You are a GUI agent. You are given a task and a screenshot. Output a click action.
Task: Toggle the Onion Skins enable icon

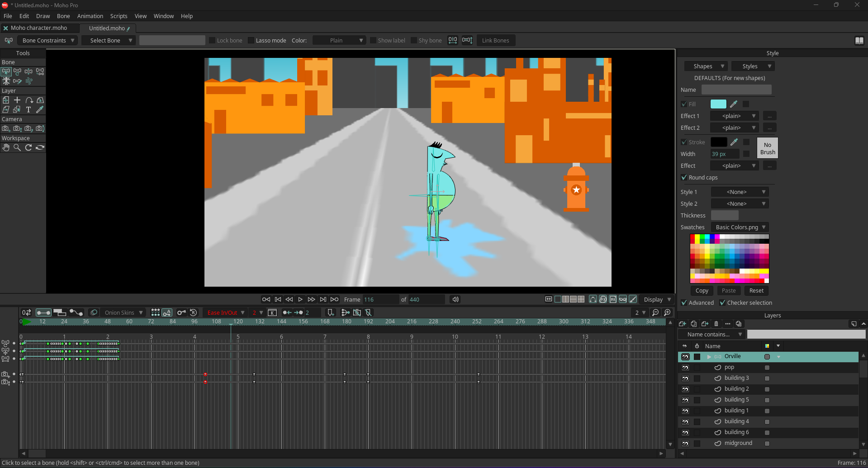94,312
